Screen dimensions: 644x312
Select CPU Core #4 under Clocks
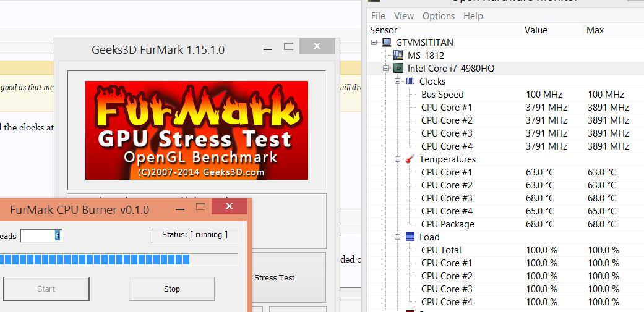click(505, 146)
